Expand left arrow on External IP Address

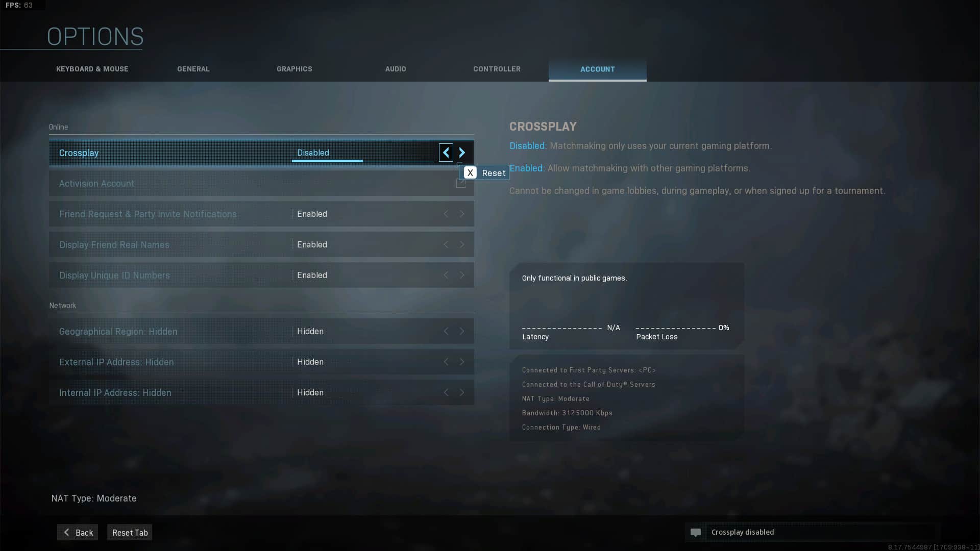[x=446, y=362]
